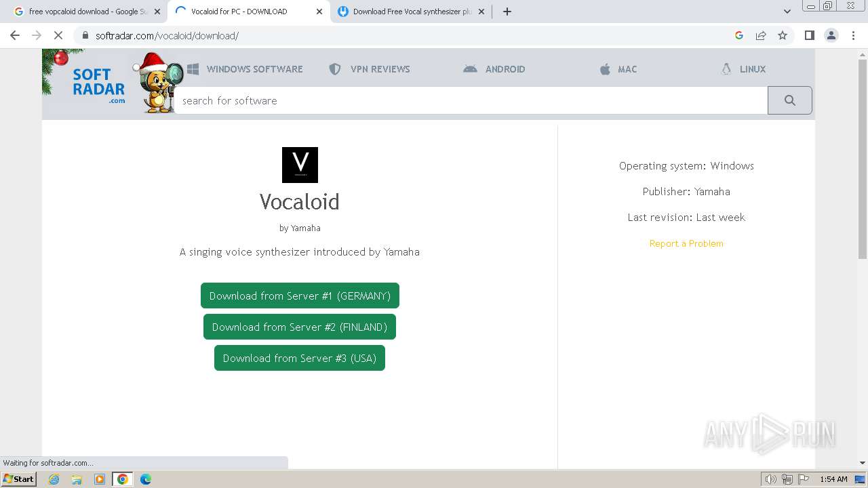Open Microsoft Edge from taskbar
868x488 pixels.
pos(146,479)
